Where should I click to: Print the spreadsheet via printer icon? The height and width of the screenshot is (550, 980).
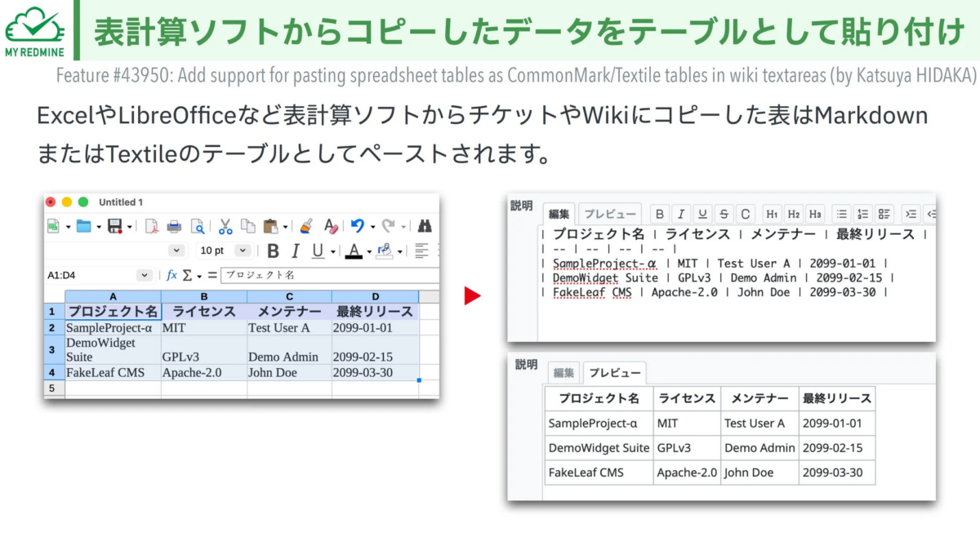[x=174, y=226]
